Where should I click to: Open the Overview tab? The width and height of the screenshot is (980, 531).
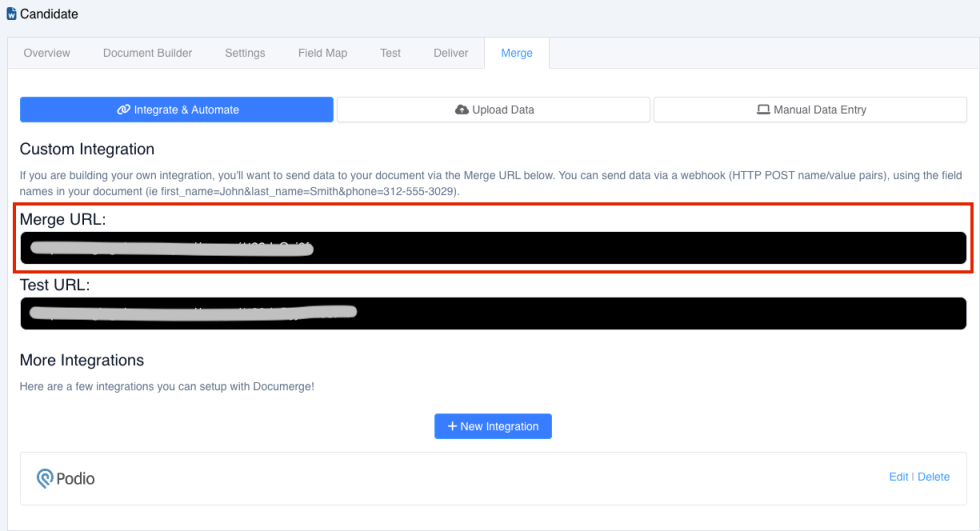coord(47,53)
